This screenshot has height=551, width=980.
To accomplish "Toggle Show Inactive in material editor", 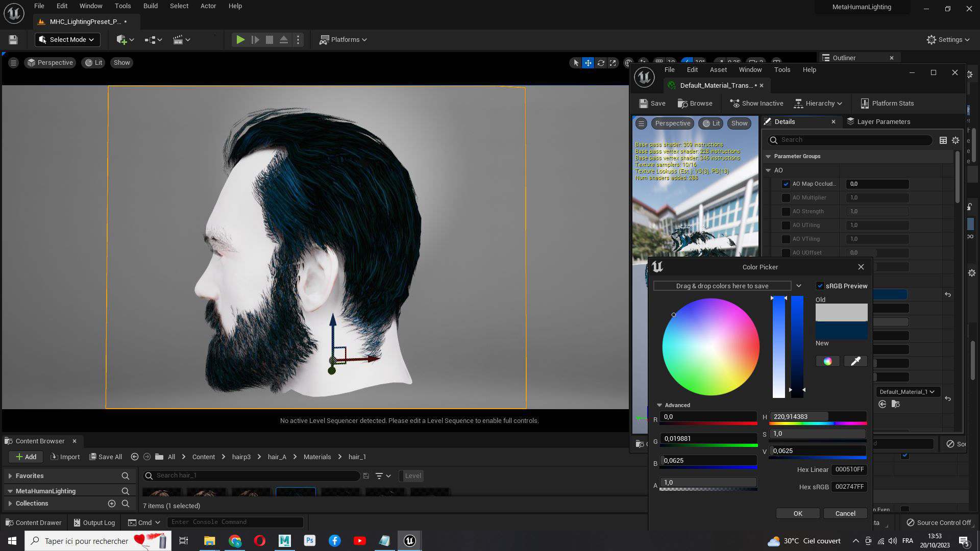I will click(x=756, y=104).
